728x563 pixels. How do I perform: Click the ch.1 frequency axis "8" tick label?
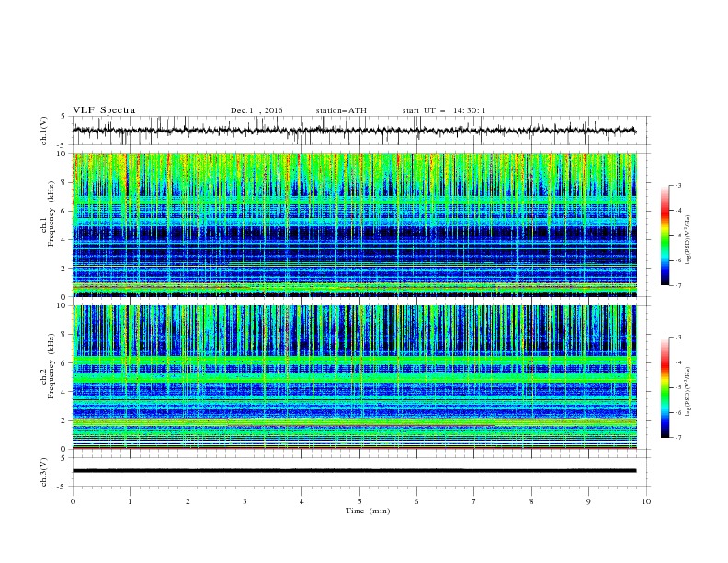coord(65,182)
